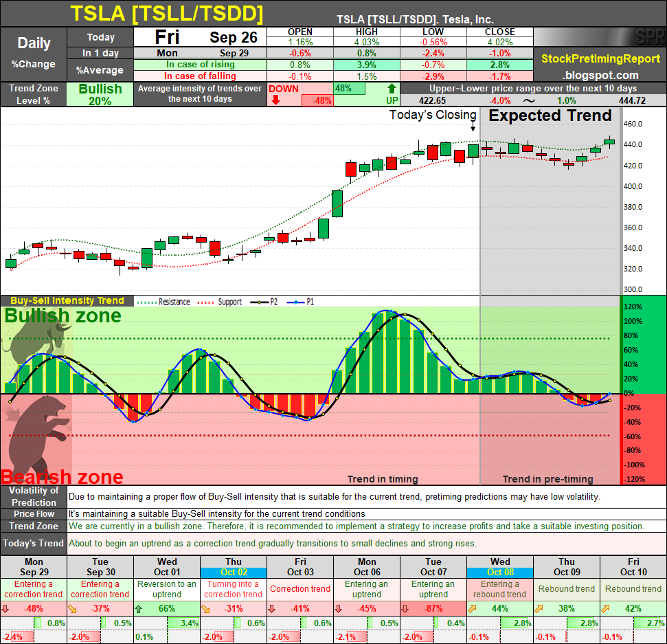667x644 pixels.
Task: Click 'Entering a rebound trend' for Oct 08
Action: (x=500, y=589)
